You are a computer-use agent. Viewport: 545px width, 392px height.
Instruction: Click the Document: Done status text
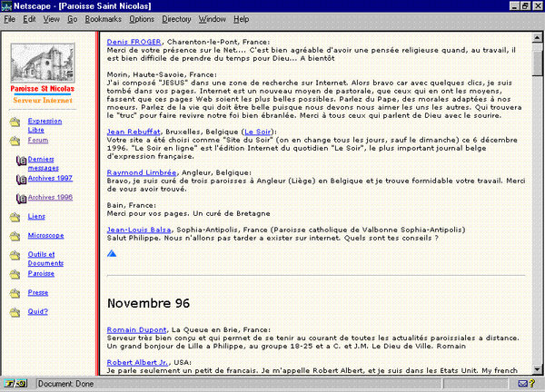click(65, 384)
